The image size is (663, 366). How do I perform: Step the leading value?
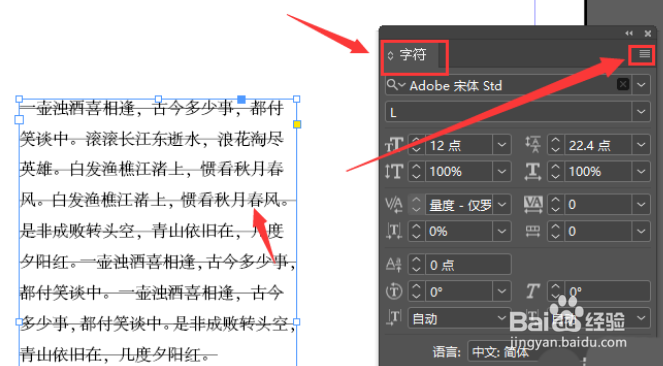coord(555,145)
